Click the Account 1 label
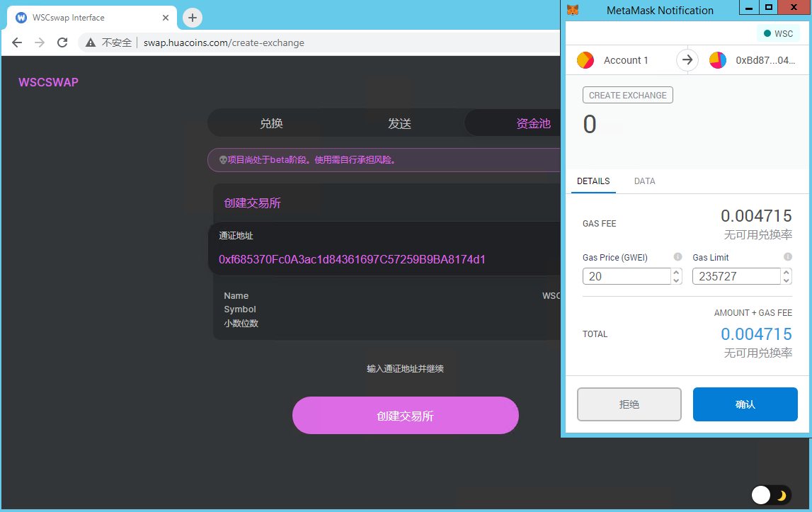The height and width of the screenshot is (512, 812). pyautogui.click(x=626, y=60)
